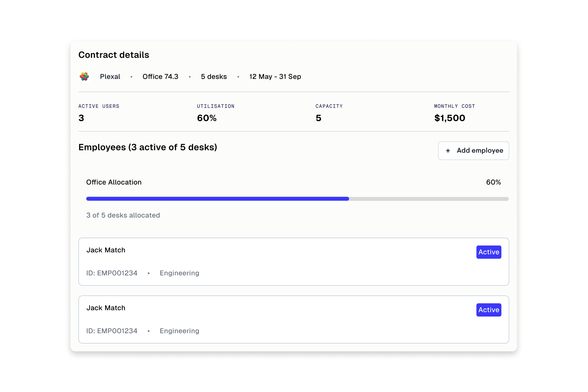588x392 pixels.
Task: Select the Plexal link
Action: point(110,76)
